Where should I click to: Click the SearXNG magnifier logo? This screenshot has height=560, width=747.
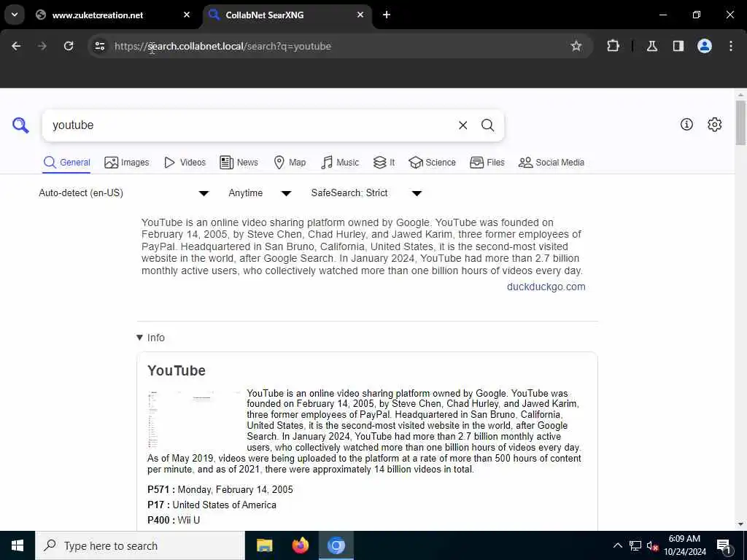(x=20, y=125)
